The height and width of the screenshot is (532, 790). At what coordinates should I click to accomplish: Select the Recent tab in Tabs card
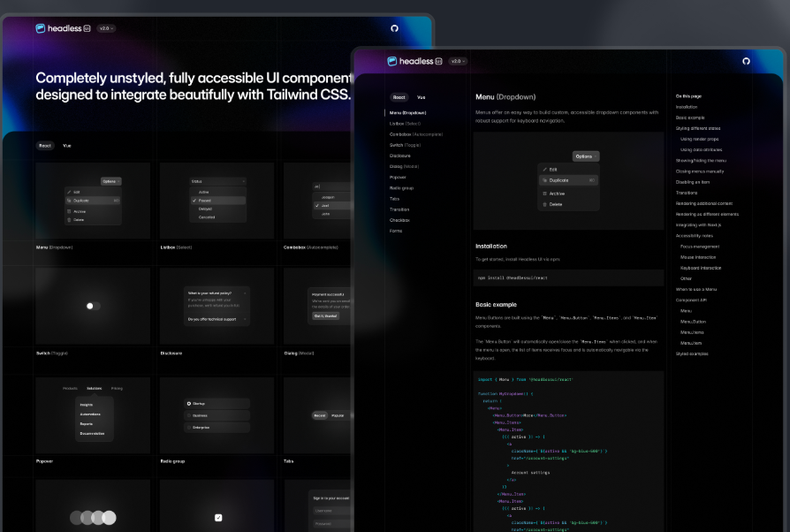pyautogui.click(x=320, y=415)
